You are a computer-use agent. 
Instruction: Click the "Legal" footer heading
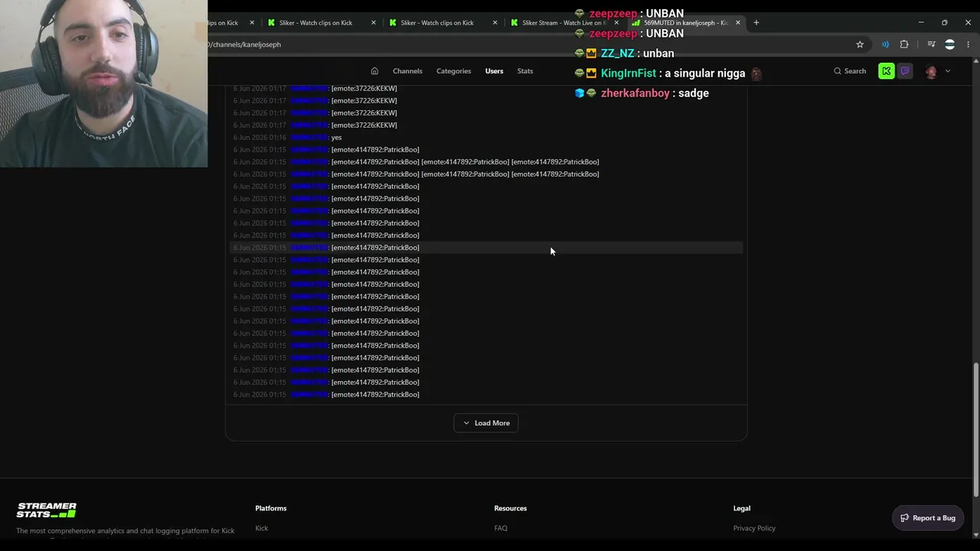point(742,508)
